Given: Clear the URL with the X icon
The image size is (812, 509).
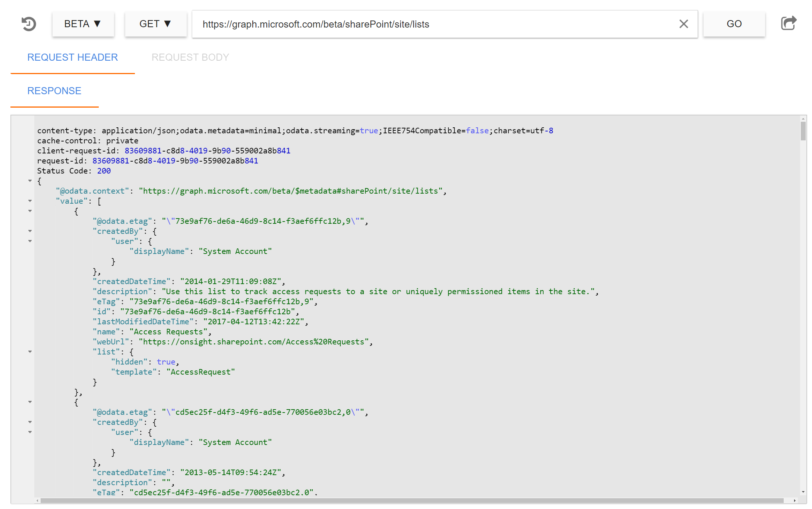Looking at the screenshot, I should [683, 24].
